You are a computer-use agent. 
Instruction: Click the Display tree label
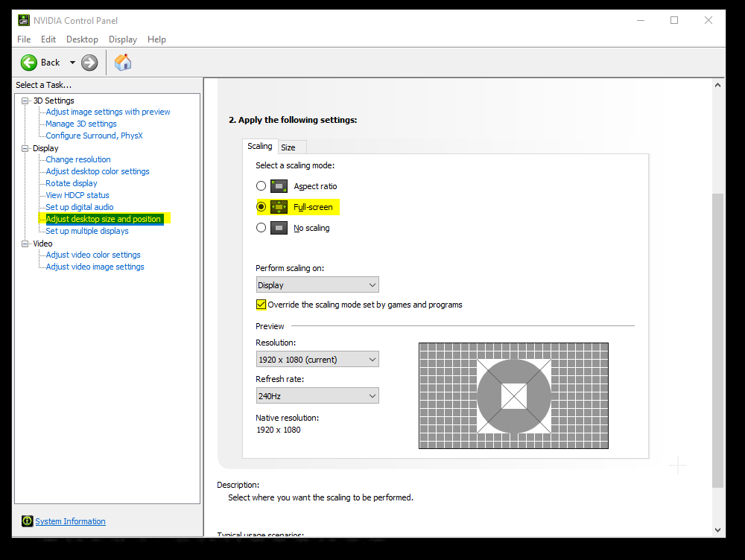tap(45, 148)
